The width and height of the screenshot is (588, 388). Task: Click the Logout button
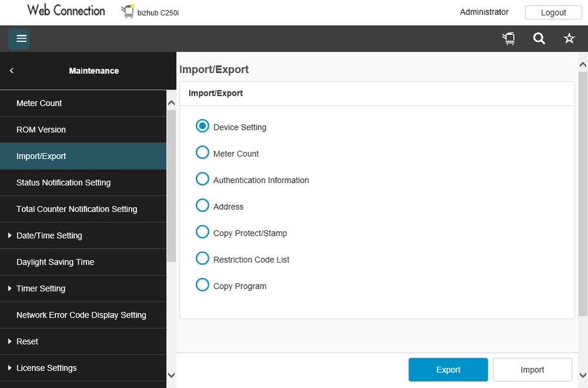tap(553, 12)
